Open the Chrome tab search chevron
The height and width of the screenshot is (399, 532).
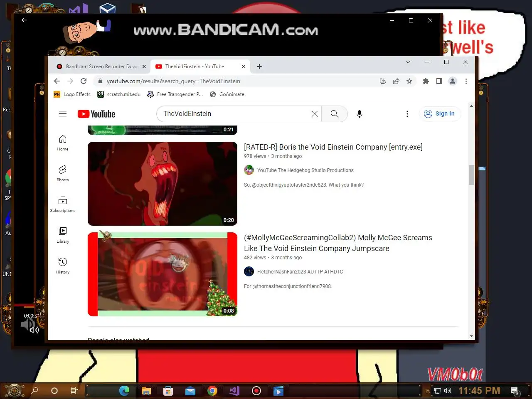408,62
